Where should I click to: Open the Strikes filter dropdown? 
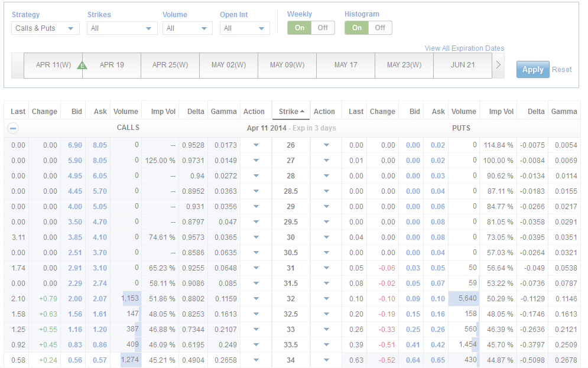[122, 28]
